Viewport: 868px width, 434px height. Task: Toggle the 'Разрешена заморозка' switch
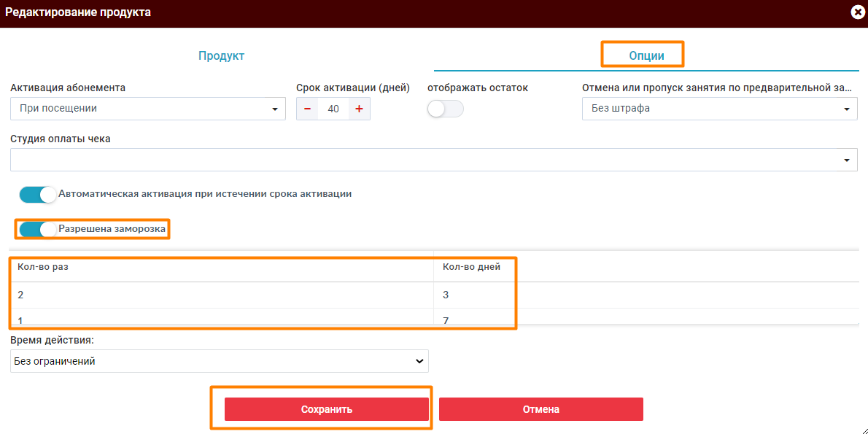(38, 229)
